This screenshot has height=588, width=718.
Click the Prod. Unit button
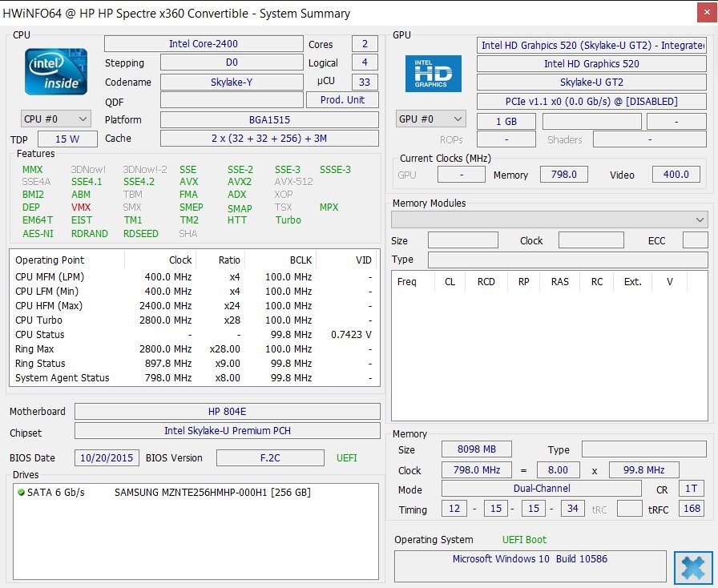point(342,100)
